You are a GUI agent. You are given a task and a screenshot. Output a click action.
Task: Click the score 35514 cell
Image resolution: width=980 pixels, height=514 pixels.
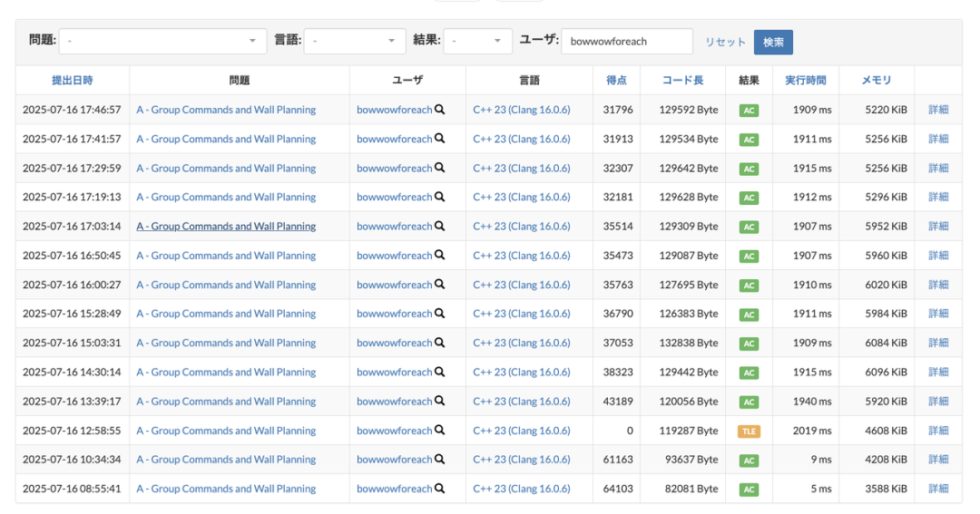coord(618,226)
